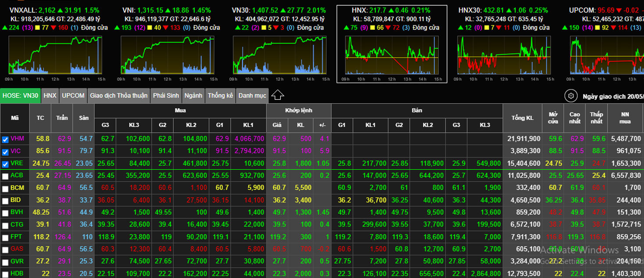
Task: Go to Phái Sinh tab
Action: pos(166,96)
